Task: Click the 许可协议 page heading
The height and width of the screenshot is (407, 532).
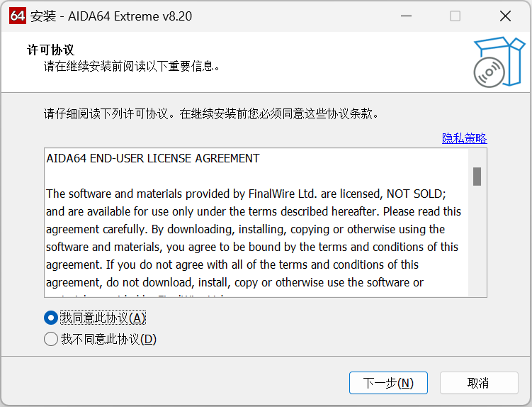Action: click(x=51, y=50)
